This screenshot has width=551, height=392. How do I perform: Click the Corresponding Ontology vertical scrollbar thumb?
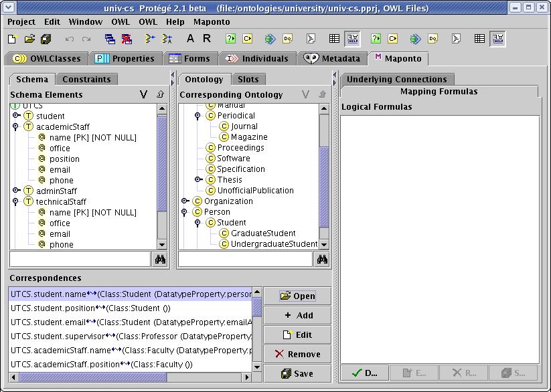pyautogui.click(x=323, y=187)
